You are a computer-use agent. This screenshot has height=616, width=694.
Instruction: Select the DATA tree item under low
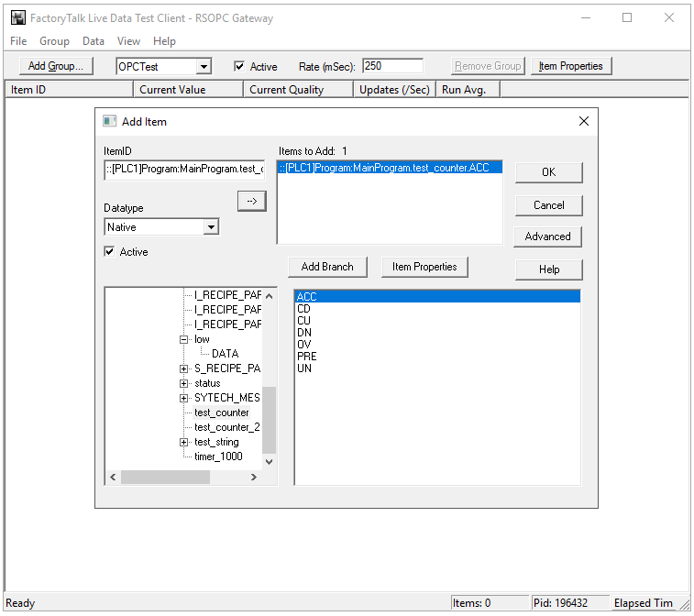coord(226,354)
